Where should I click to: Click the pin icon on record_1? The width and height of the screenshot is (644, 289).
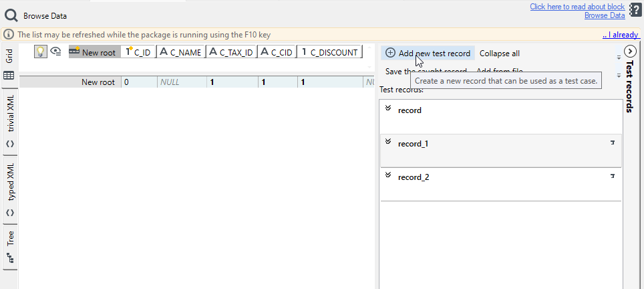613,142
